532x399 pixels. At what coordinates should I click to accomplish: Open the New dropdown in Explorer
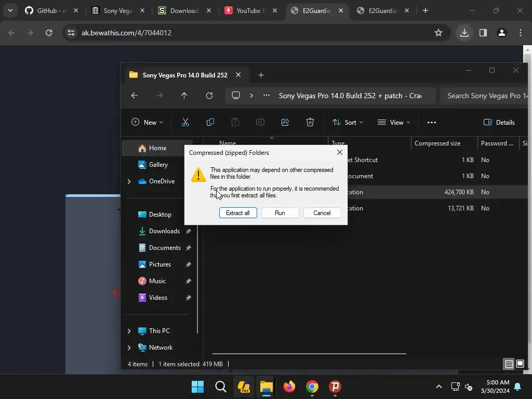pos(147,122)
